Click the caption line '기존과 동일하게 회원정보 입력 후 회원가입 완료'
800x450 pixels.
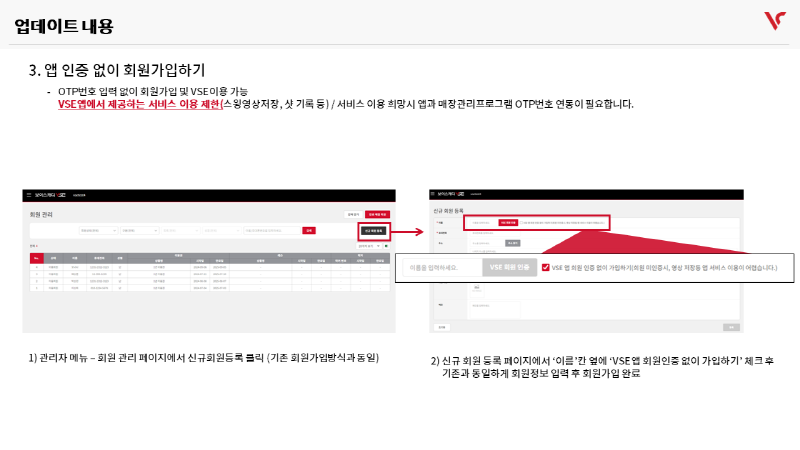coord(541,373)
